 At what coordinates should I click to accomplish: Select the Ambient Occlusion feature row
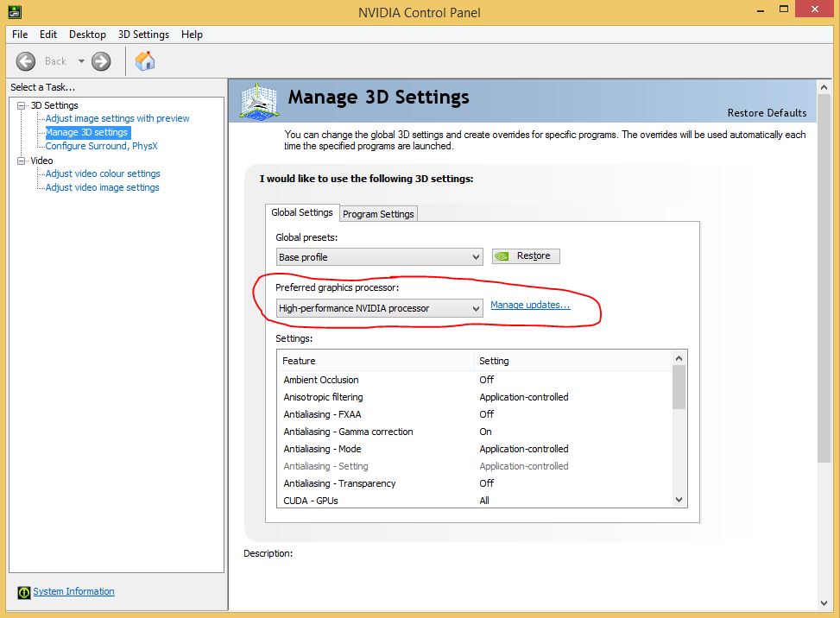click(474, 380)
